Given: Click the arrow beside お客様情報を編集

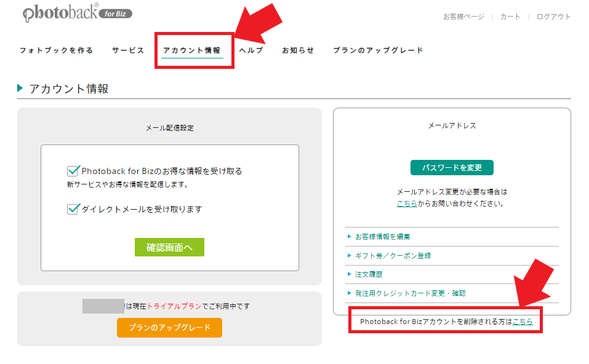Looking at the screenshot, I should (x=350, y=236).
